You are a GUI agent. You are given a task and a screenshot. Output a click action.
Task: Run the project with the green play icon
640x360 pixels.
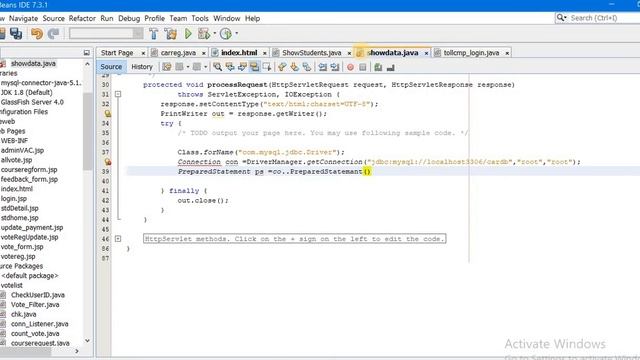[x=188, y=33]
